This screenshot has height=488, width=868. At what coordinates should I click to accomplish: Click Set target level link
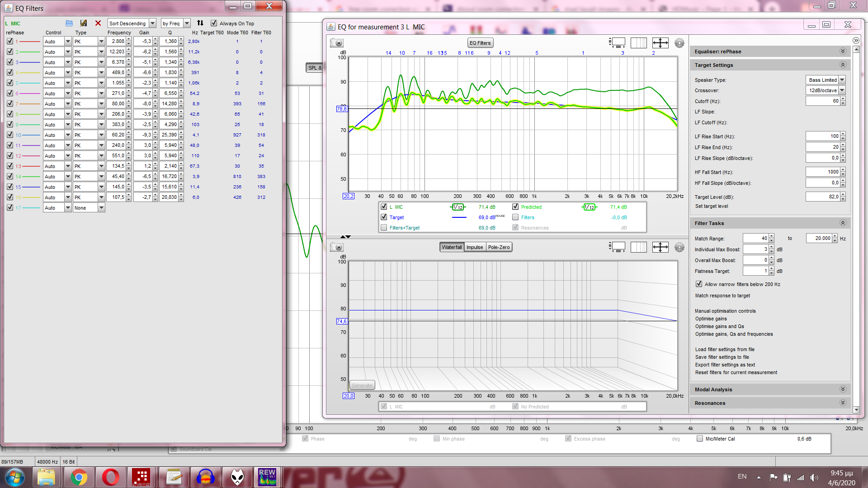click(x=712, y=206)
